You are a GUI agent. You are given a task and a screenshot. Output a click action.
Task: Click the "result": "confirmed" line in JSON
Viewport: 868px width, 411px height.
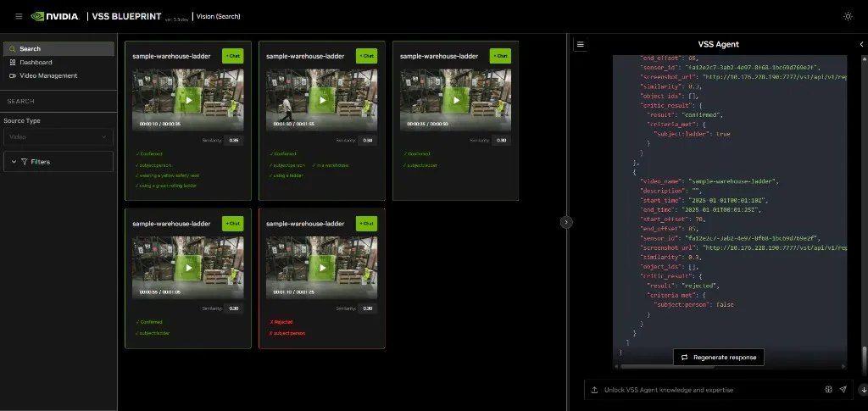tap(685, 114)
